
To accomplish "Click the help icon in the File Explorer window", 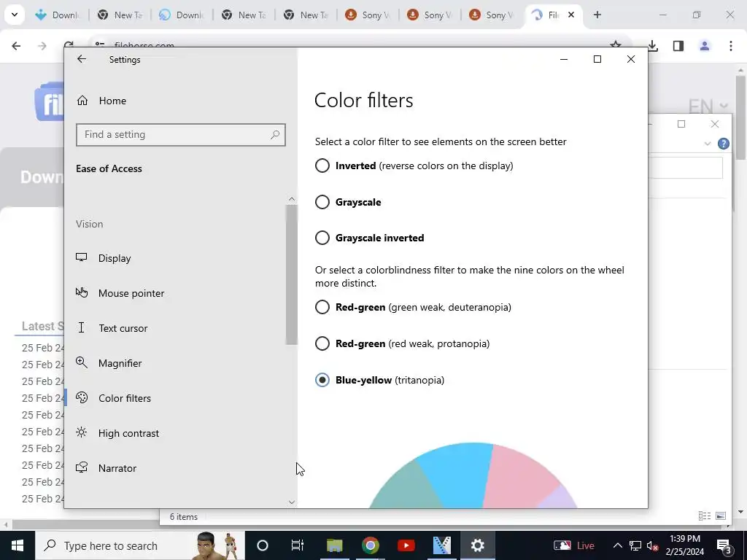I will pyautogui.click(x=723, y=144).
